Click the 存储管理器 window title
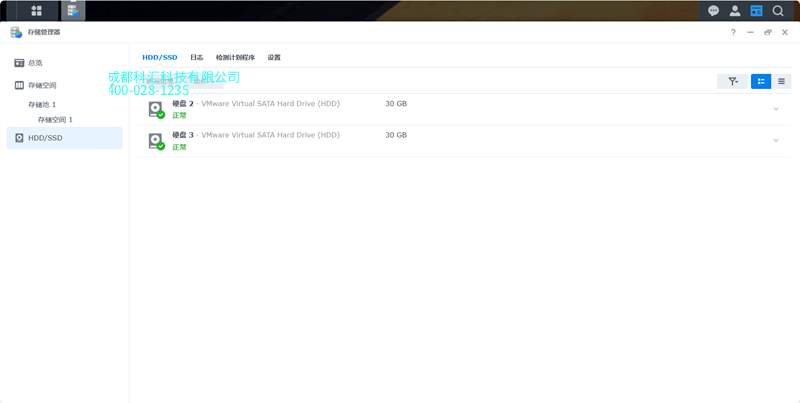 44,32
